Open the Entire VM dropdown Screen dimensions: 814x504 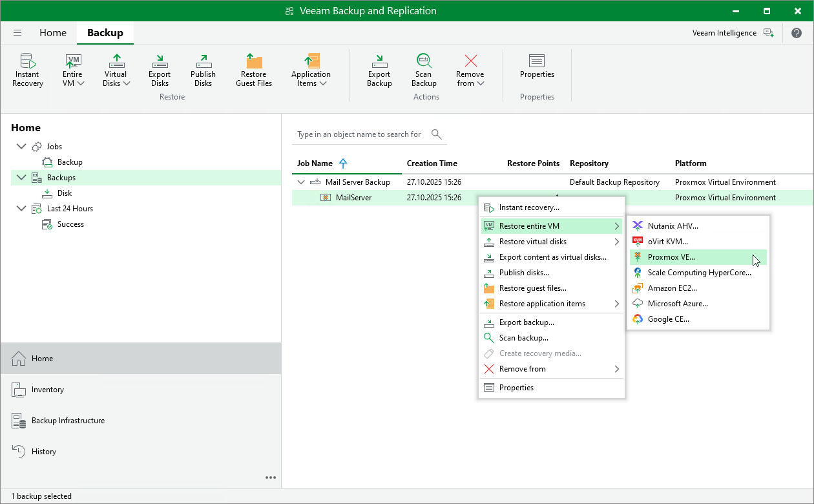tap(73, 70)
